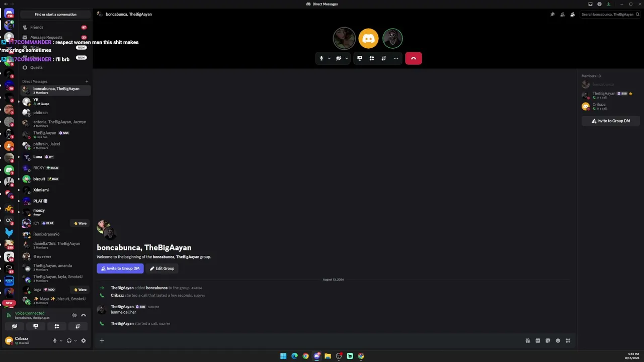Open pinned messages in chat header
The height and width of the screenshot is (362, 644).
[x=552, y=14]
